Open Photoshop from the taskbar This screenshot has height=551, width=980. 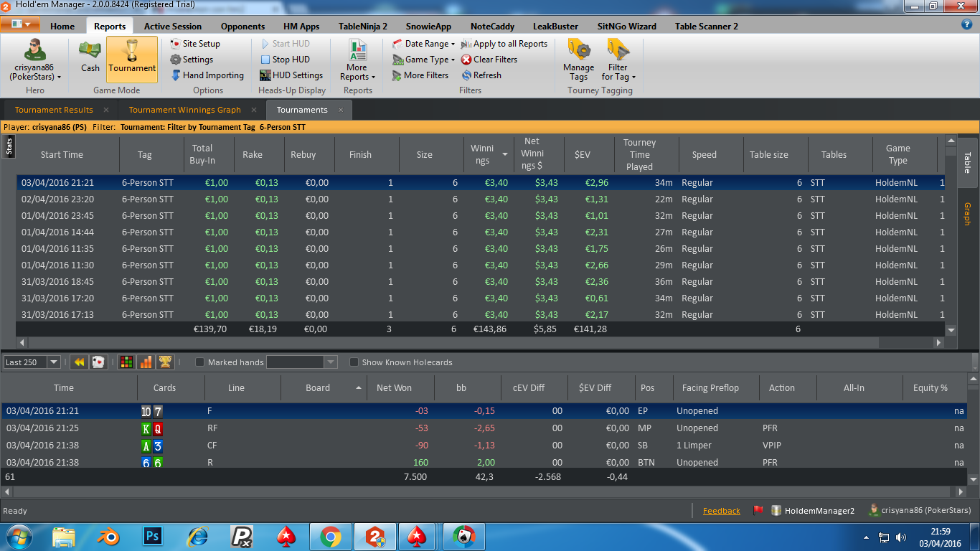tap(152, 537)
